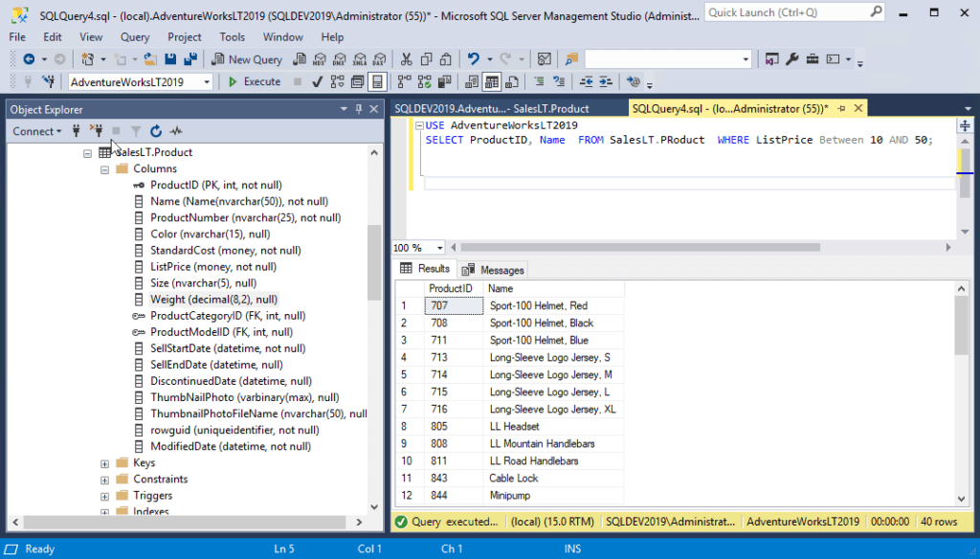Open the Query menu
The image size is (980, 559).
point(135,37)
